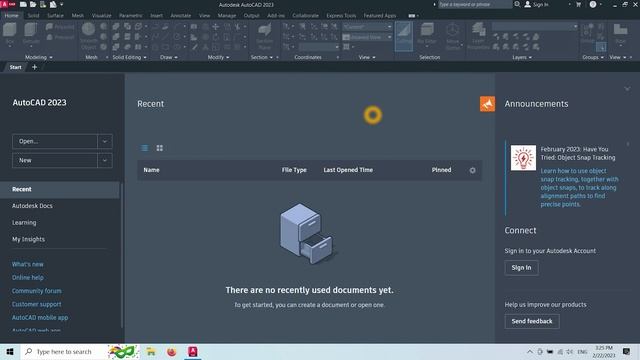Image resolution: width=640 pixels, height=360 pixels.
Task: Select the Start file tab
Action: click(x=16, y=67)
